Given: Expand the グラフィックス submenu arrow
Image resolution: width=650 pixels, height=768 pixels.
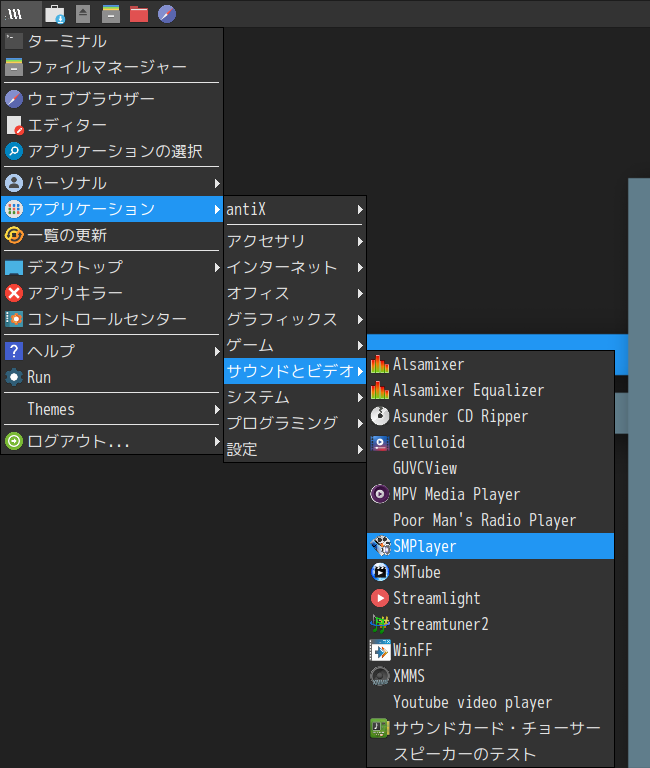Looking at the screenshot, I should [360, 319].
